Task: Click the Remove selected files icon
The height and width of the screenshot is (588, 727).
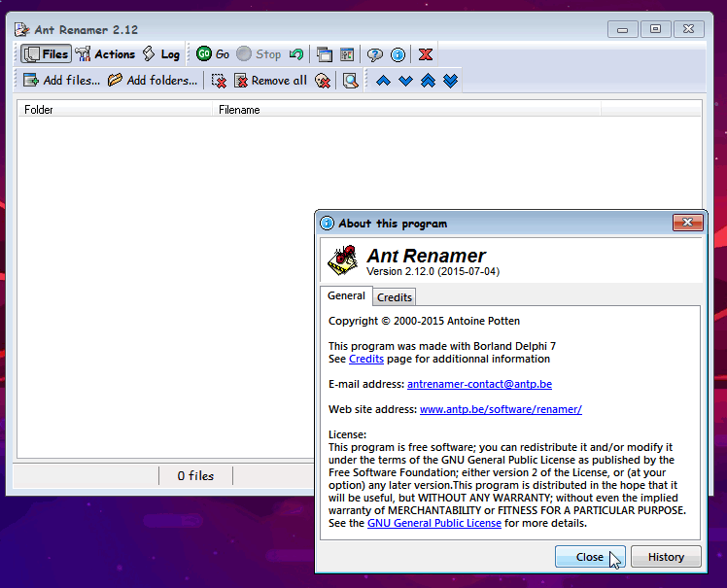Action: click(x=219, y=81)
